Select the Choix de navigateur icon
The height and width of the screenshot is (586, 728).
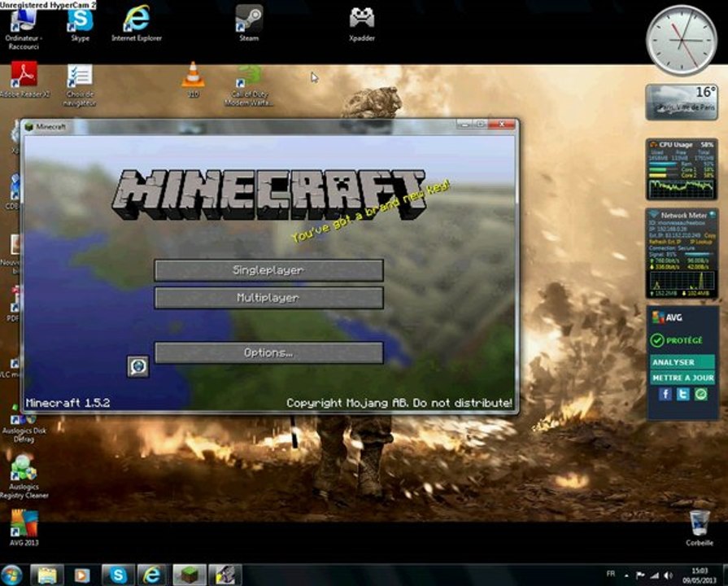coord(80,85)
